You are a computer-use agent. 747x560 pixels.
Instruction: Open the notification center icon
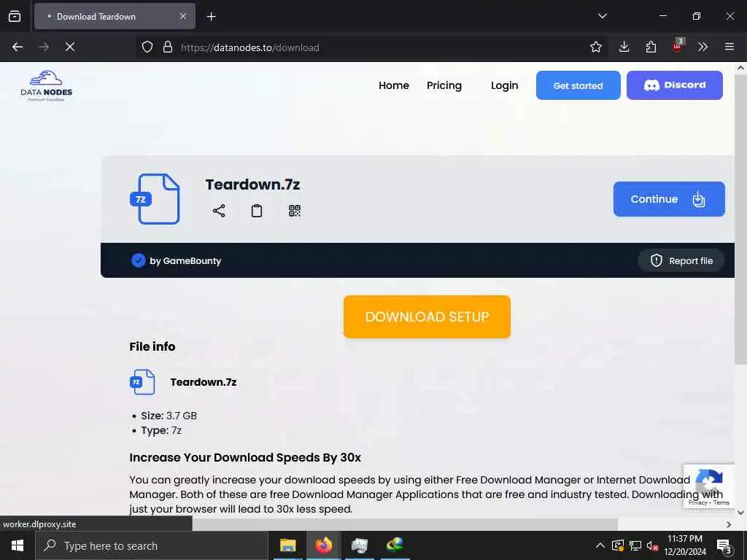tap(724, 546)
